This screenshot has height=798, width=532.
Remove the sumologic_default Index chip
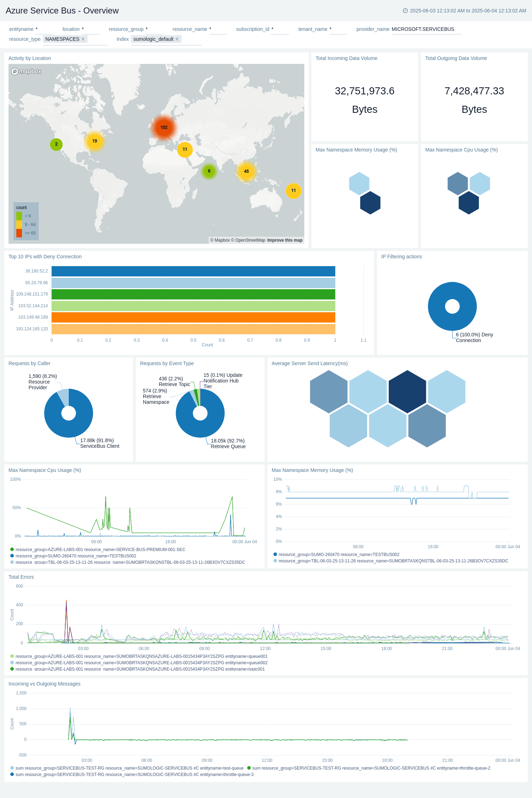(x=177, y=39)
